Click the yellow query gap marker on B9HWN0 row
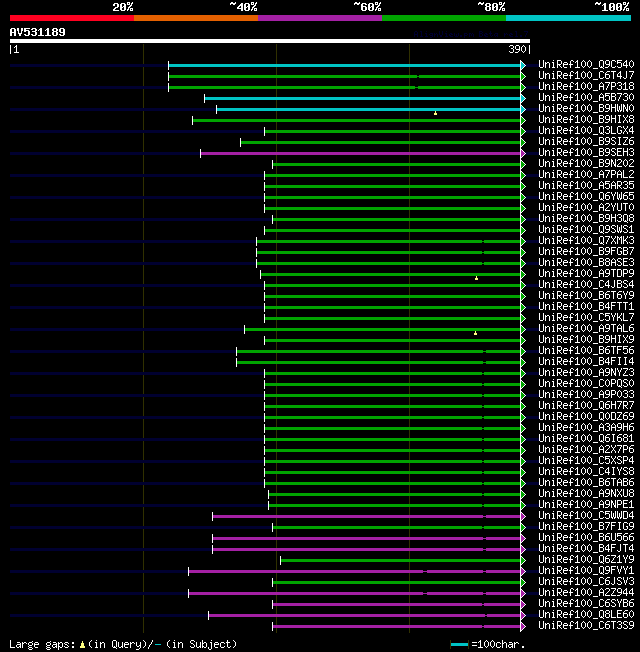Viewport: 640px width, 652px height. (435, 113)
